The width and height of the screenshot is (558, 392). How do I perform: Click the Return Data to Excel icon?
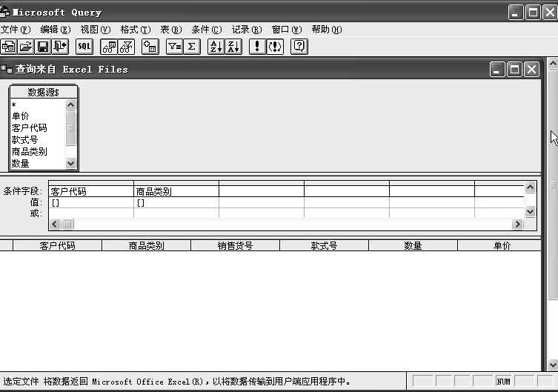[60, 47]
